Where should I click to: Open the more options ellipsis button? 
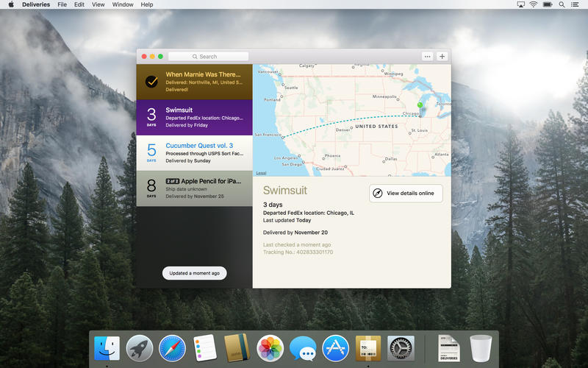(x=427, y=57)
